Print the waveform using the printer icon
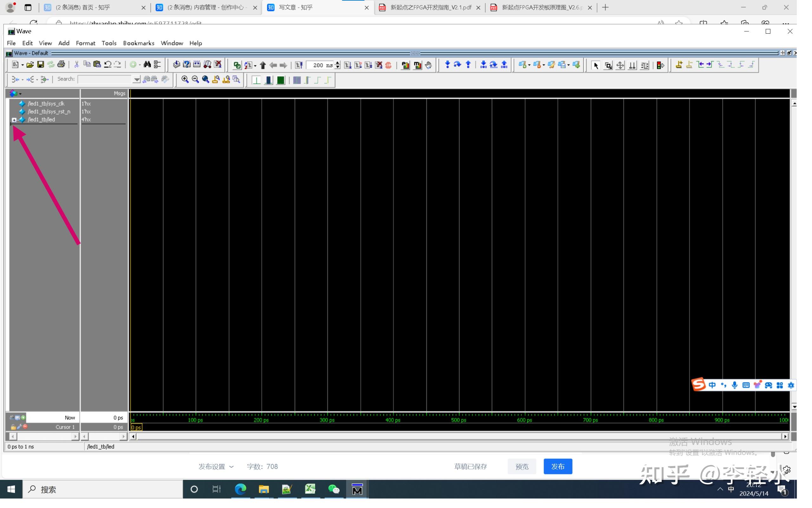Screen dimensions: 812x508 click(x=61, y=64)
